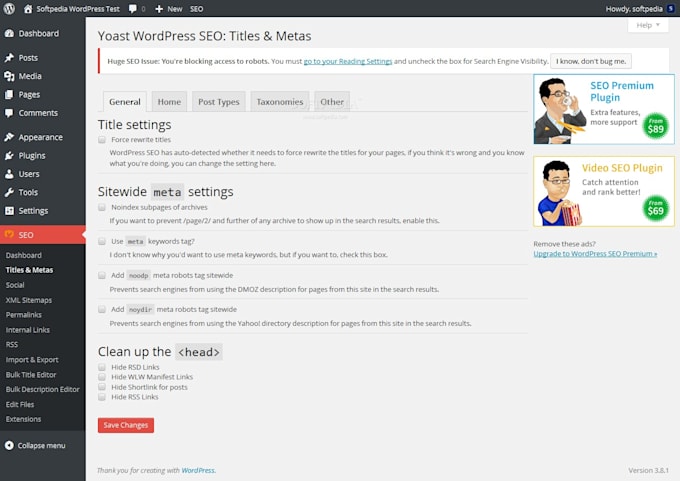This screenshot has height=481, width=680.
Task: Click the I know, don't bug me button
Action: point(591,61)
